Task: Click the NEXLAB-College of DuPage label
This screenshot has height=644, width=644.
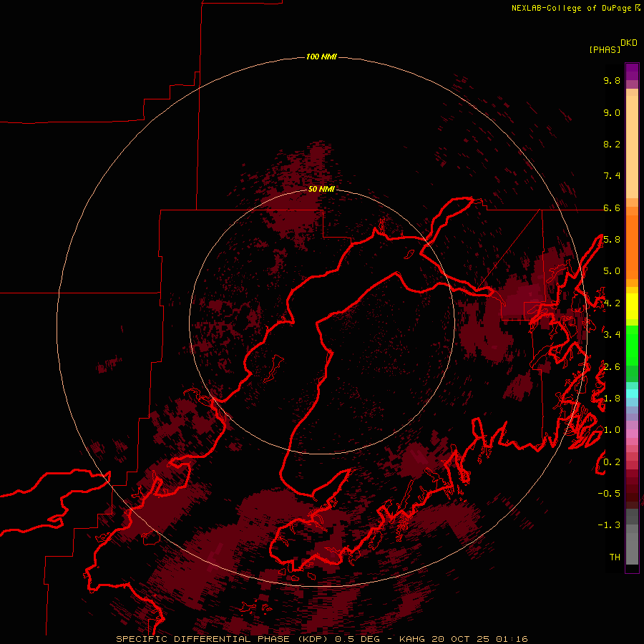Action: click(571, 8)
